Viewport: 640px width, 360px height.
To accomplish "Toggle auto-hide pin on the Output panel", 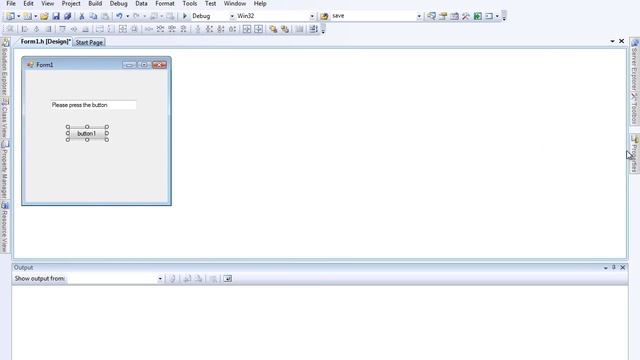I will click(613, 268).
